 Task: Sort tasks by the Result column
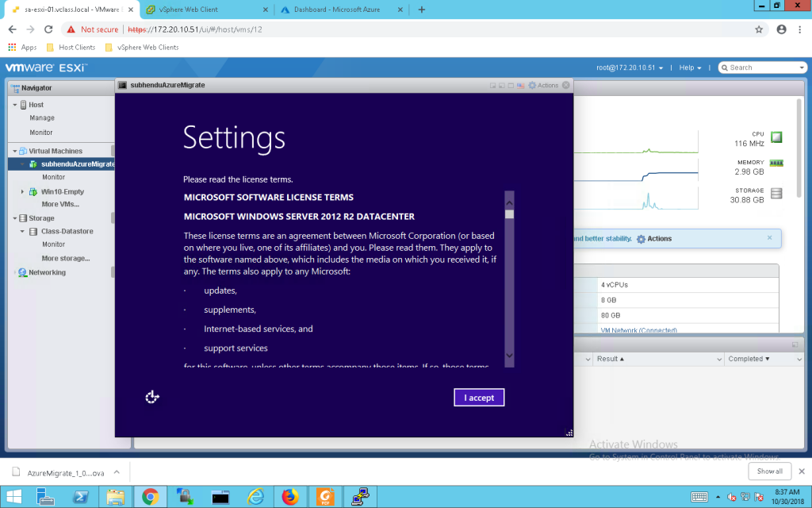(611, 359)
